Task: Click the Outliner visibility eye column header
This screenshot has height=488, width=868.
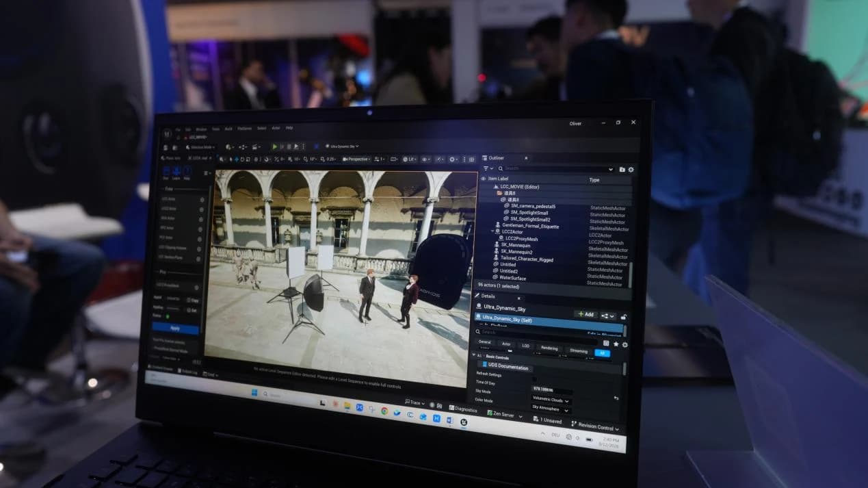Action: 483,179
